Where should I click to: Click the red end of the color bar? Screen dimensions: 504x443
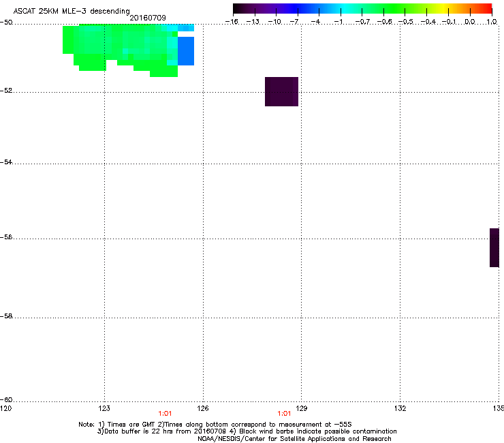[x=486, y=8]
